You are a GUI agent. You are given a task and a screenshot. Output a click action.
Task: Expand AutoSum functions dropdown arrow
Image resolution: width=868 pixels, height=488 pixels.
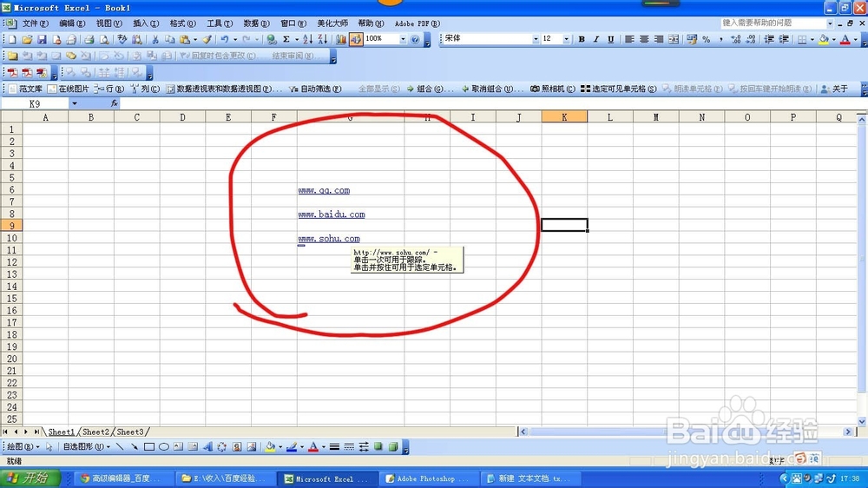click(x=296, y=39)
